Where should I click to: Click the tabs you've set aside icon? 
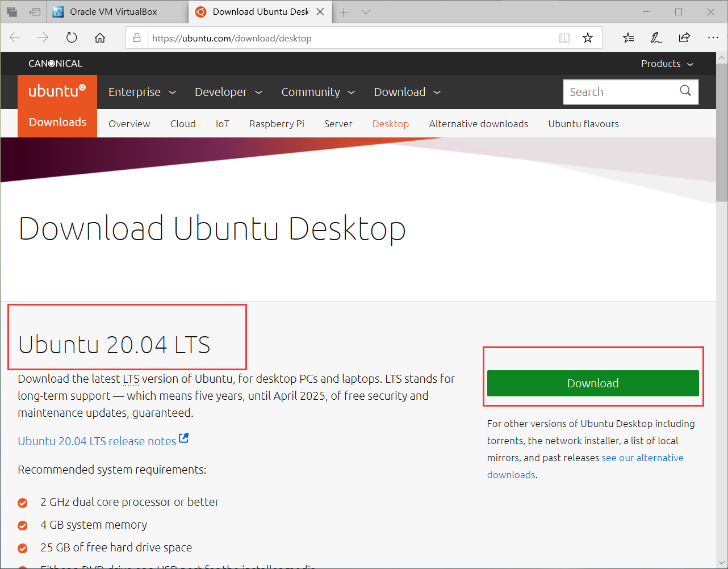(12, 11)
